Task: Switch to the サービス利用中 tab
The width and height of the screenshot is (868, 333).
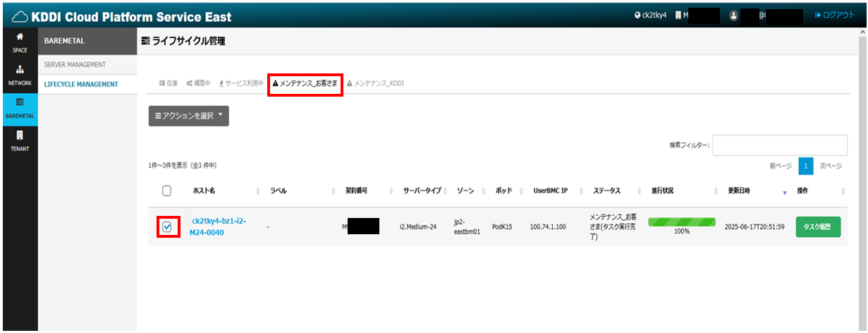Action: coord(241,83)
